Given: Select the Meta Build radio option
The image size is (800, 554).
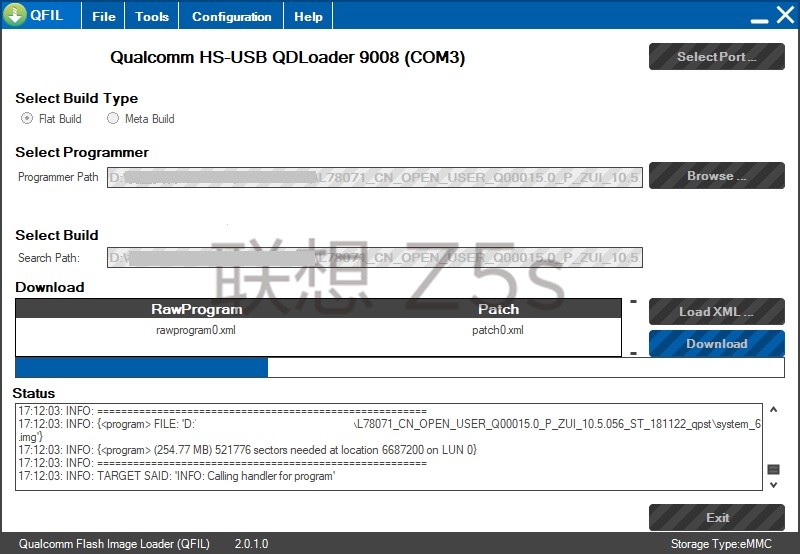Looking at the screenshot, I should point(113,119).
